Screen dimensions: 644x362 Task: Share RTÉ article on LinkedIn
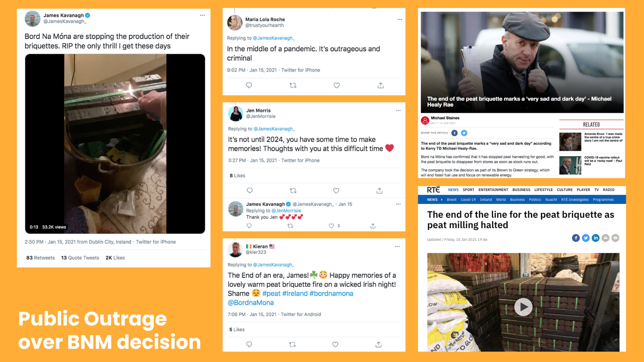(x=595, y=238)
